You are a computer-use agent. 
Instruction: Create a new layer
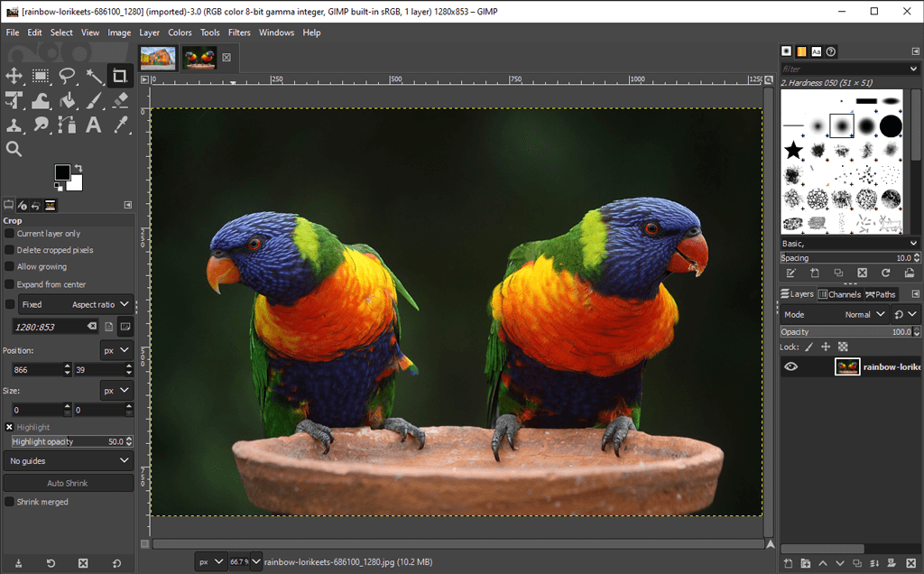click(x=788, y=562)
